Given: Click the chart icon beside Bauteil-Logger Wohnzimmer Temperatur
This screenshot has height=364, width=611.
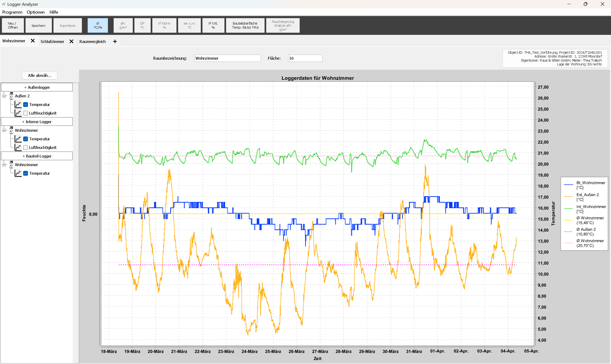Looking at the screenshot, I should (18, 173).
